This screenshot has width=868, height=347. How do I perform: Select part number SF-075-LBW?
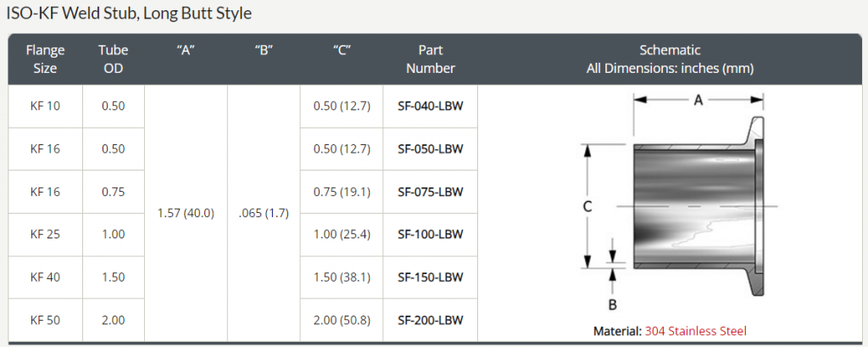(431, 192)
